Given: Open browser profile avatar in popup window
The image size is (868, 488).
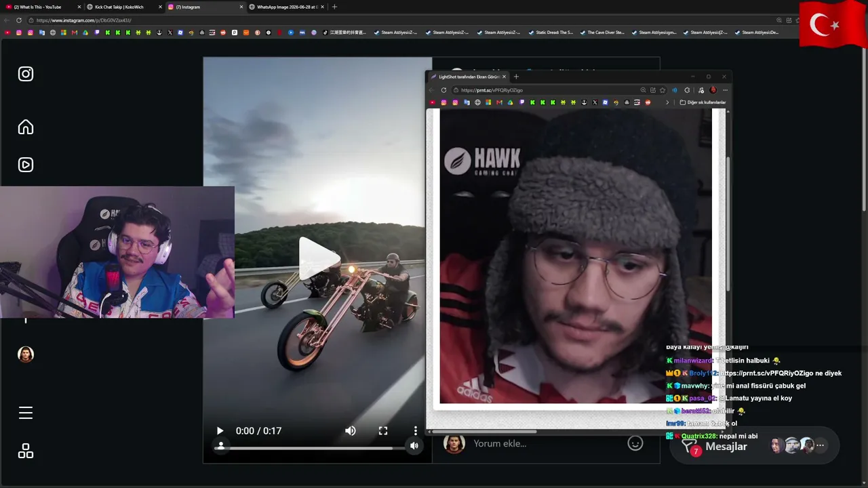Looking at the screenshot, I should (x=713, y=90).
